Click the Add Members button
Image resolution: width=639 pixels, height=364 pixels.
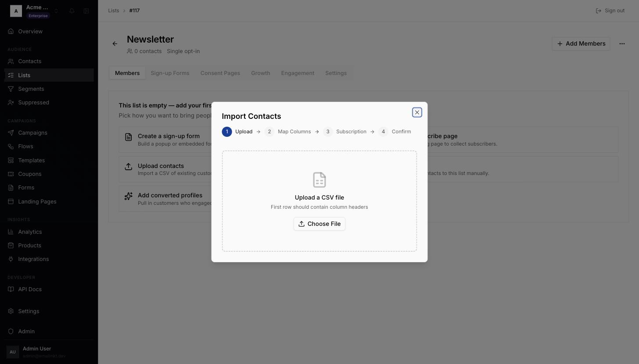(581, 43)
